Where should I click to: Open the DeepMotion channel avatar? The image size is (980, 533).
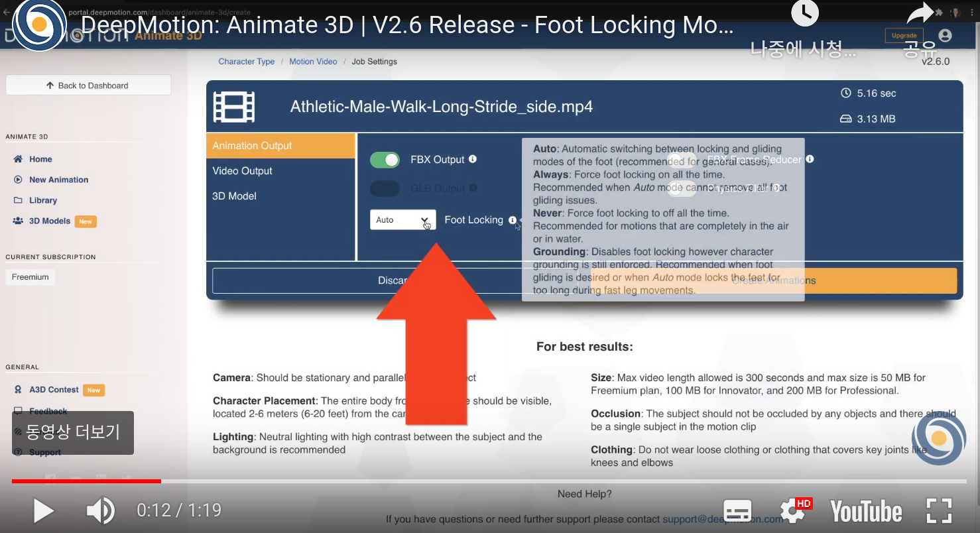pyautogui.click(x=39, y=25)
